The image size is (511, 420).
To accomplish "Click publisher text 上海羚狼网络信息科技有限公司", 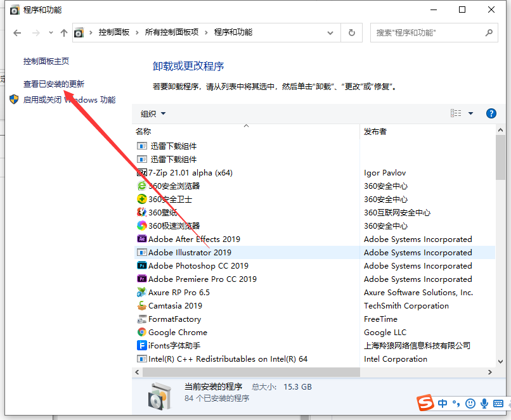I will pyautogui.click(x=417, y=345).
